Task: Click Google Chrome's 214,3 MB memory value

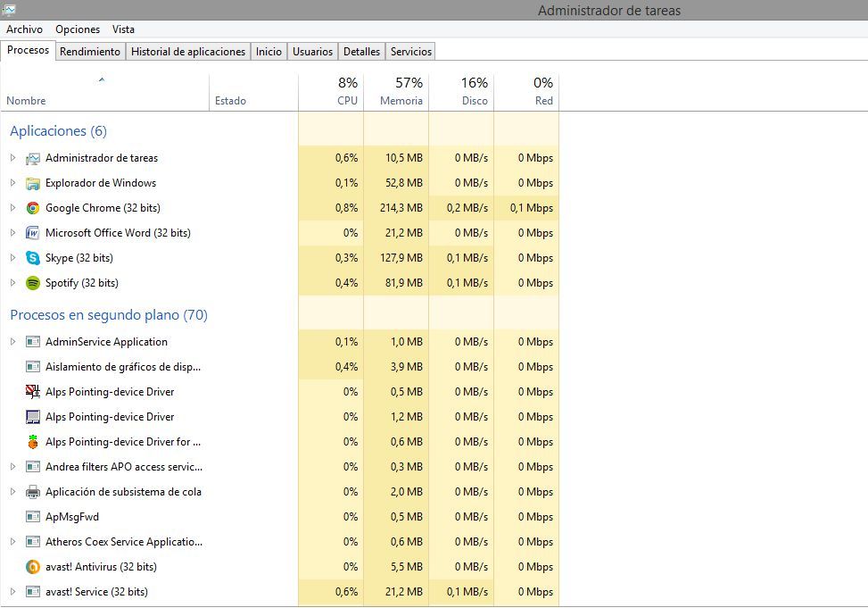Action: pos(401,208)
